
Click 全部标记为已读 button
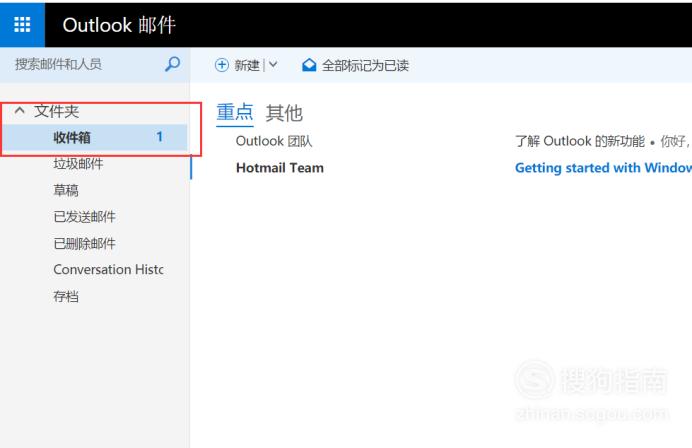tap(365, 66)
